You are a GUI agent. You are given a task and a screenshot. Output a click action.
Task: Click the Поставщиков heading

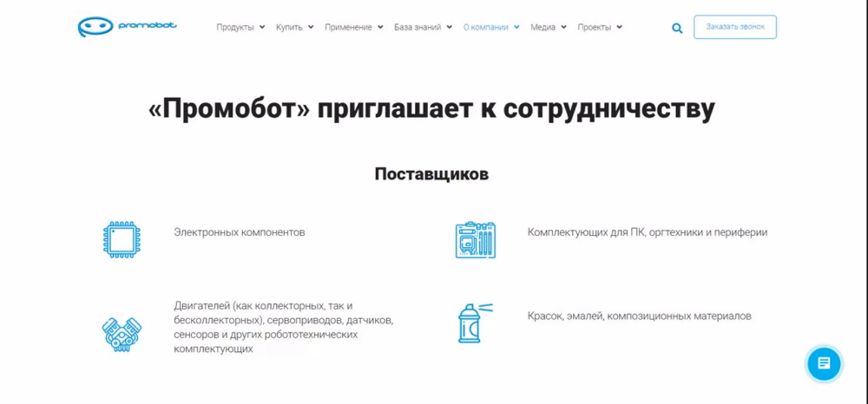[431, 174]
